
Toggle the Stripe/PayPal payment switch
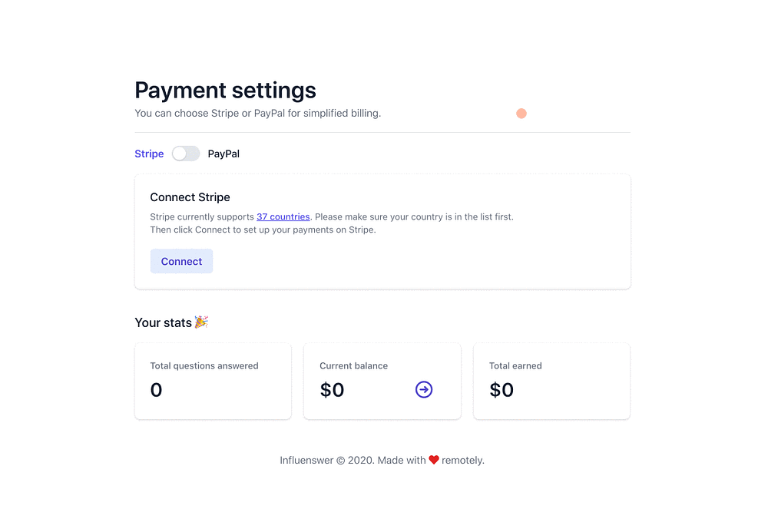coord(186,154)
